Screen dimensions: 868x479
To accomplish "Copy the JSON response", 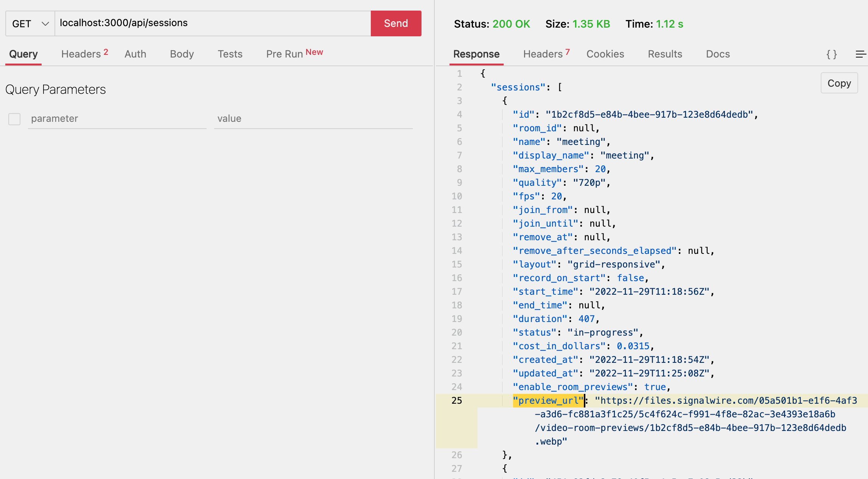I will [x=839, y=83].
